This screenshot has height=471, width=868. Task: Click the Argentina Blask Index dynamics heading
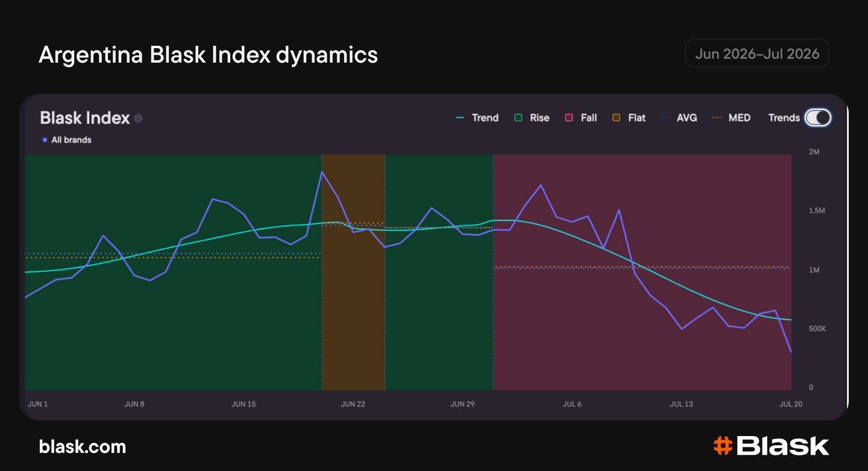click(x=208, y=55)
